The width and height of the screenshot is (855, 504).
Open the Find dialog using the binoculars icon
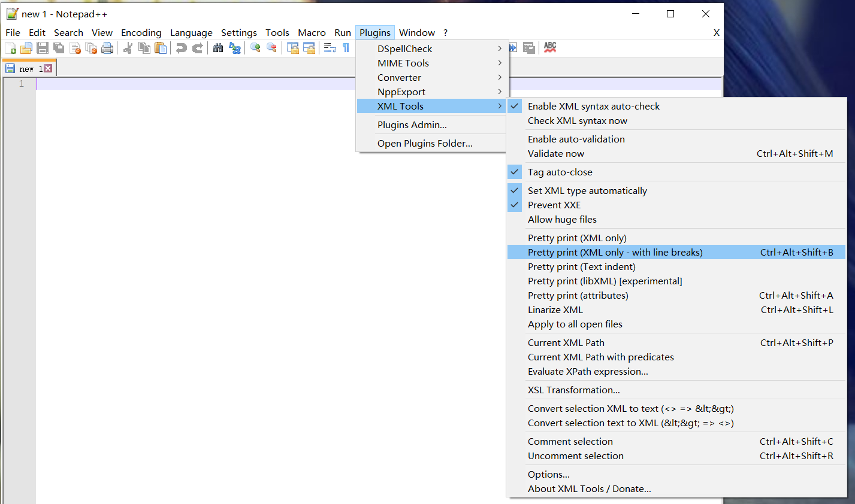218,47
